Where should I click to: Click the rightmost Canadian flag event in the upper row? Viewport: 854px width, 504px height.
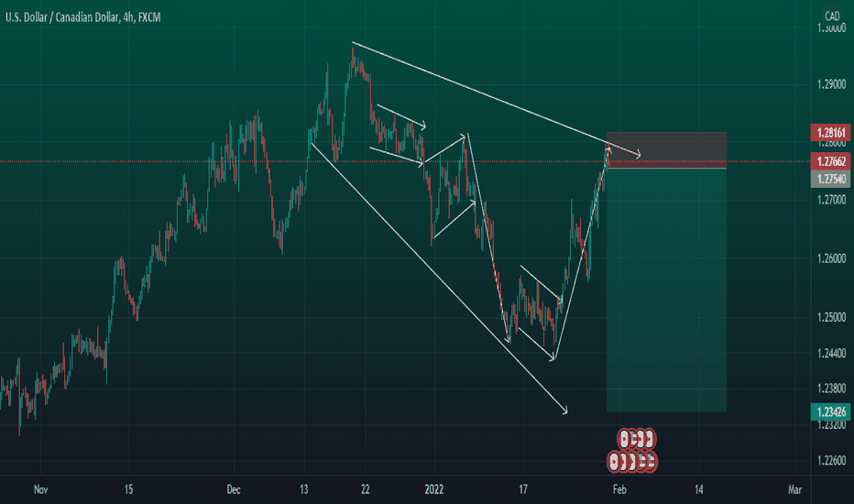point(650,439)
